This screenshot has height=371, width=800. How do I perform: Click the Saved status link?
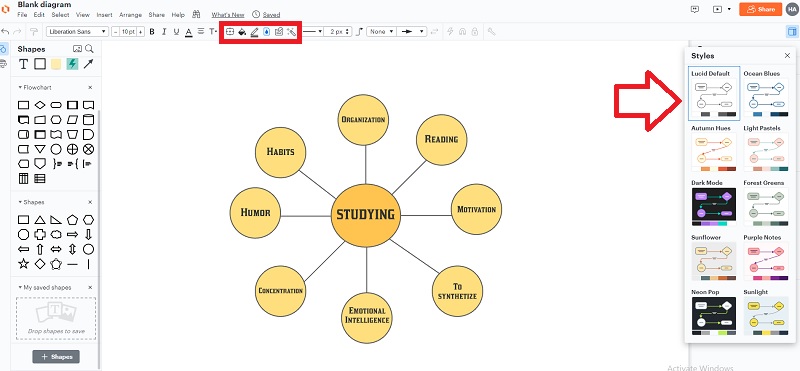(x=271, y=15)
